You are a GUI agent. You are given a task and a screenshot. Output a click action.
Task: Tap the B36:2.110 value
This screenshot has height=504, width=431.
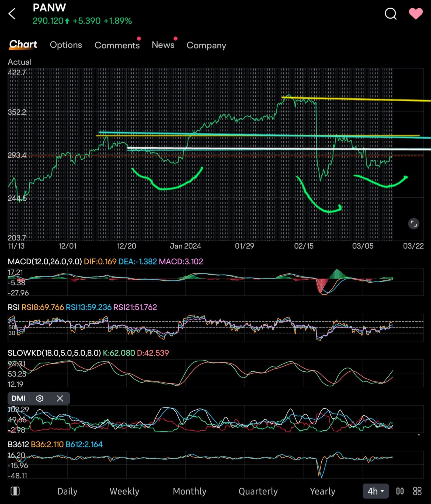coord(47,444)
